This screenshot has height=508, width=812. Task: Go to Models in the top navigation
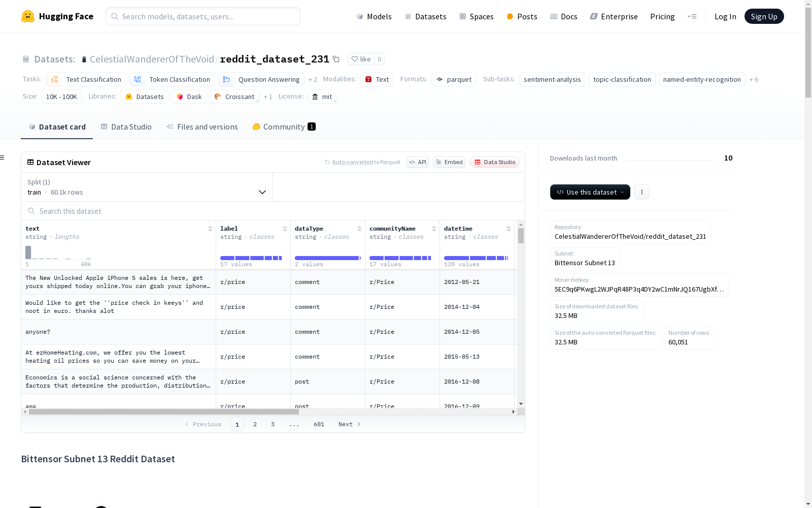coord(374,16)
